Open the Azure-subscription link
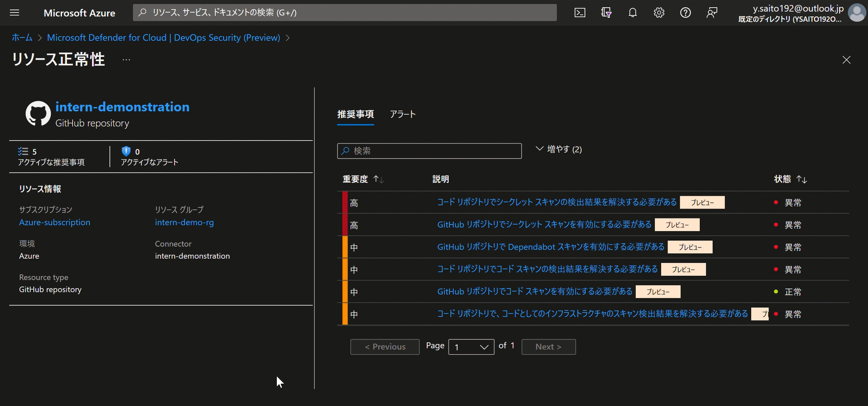Image resolution: width=868 pixels, height=406 pixels. (54, 222)
